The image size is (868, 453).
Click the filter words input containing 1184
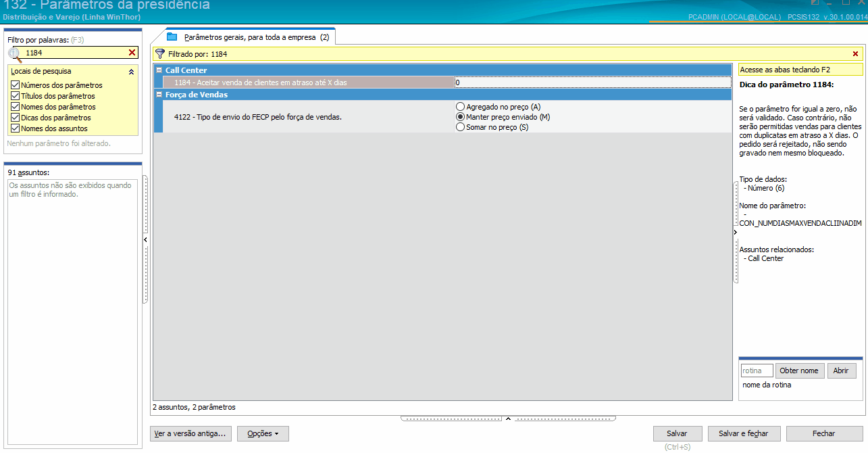(75, 53)
